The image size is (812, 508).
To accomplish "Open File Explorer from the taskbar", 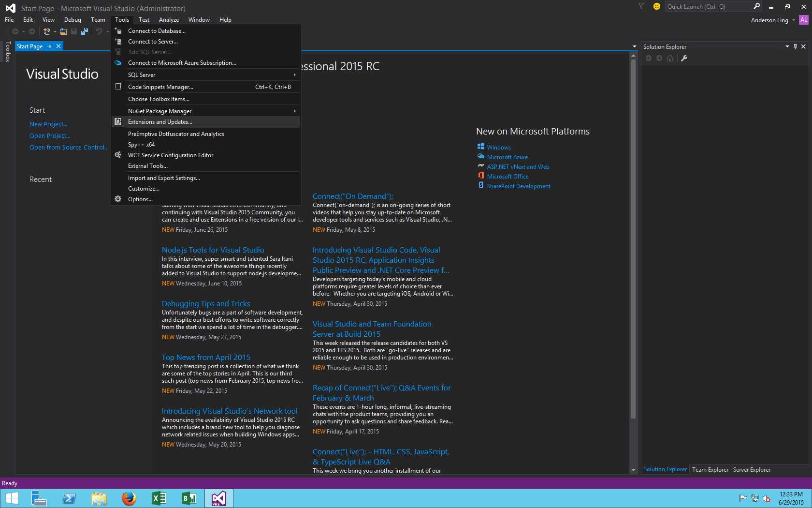I will pos(99,498).
